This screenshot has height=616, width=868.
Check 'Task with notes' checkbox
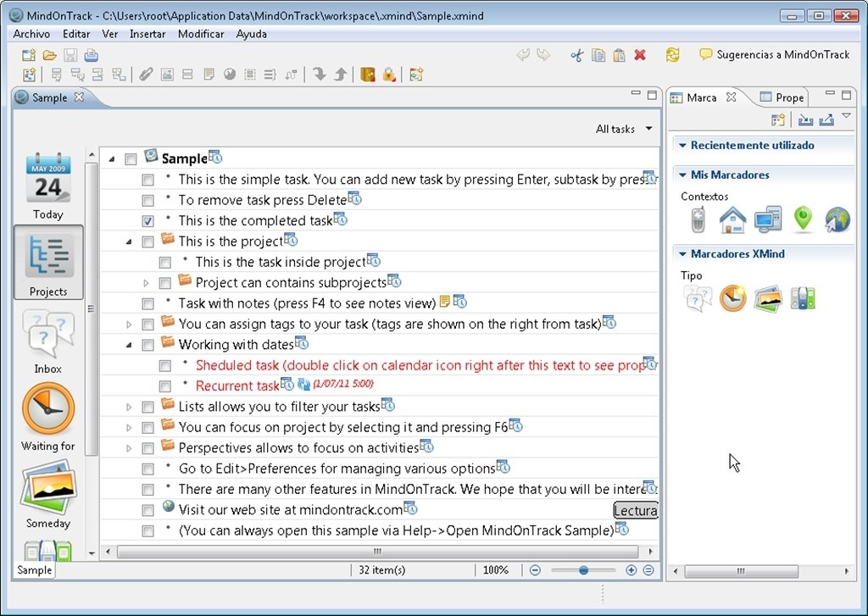click(147, 304)
